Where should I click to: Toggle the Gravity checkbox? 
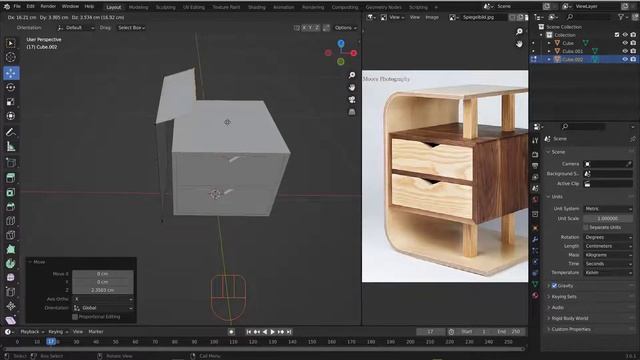tap(554, 286)
